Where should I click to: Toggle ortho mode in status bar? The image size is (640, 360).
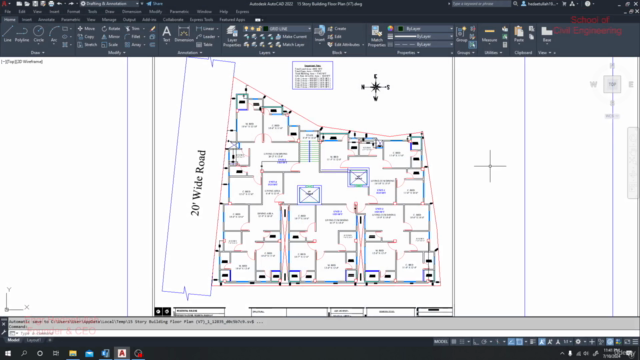pos(476,342)
